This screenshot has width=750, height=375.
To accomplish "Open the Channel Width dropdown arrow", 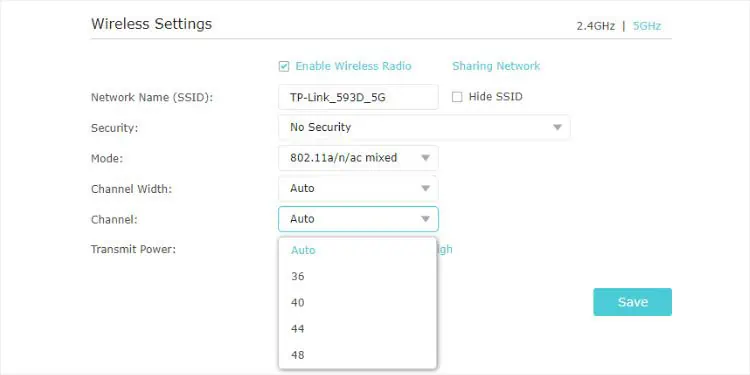I will tap(425, 188).
